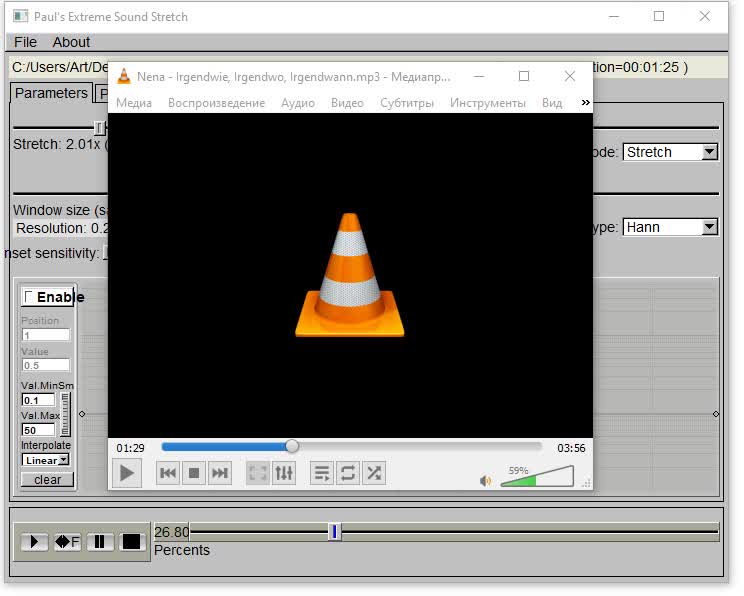Switch to the Parameters tab
Viewport: 744px width, 596px height.
point(51,93)
